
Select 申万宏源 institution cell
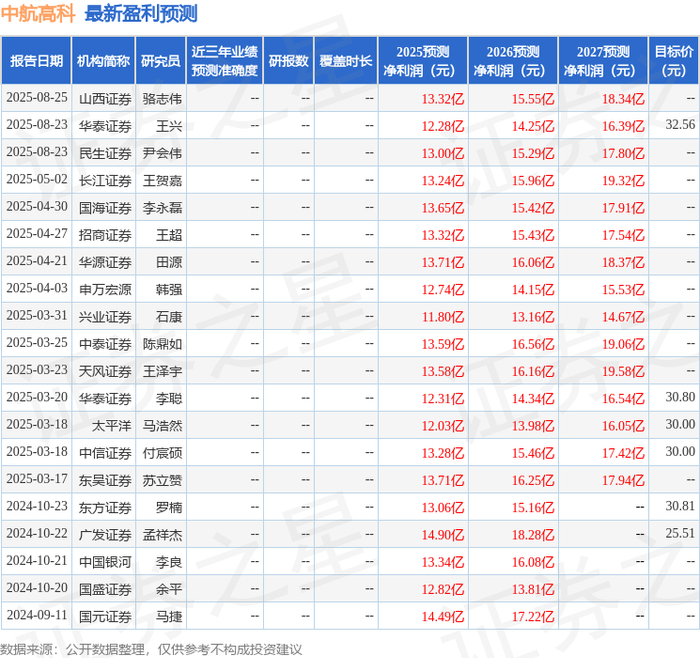(x=105, y=289)
